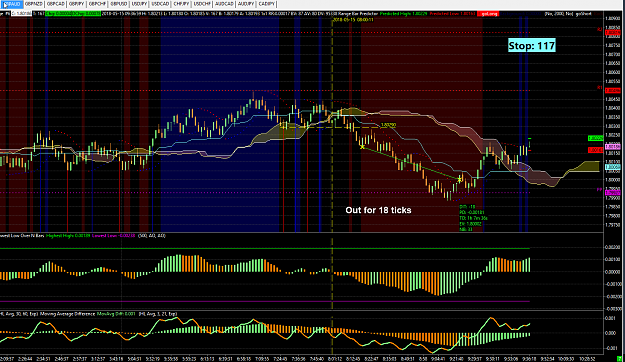
Task: Switch to the GBPJPY tab
Action: [x=76, y=4]
